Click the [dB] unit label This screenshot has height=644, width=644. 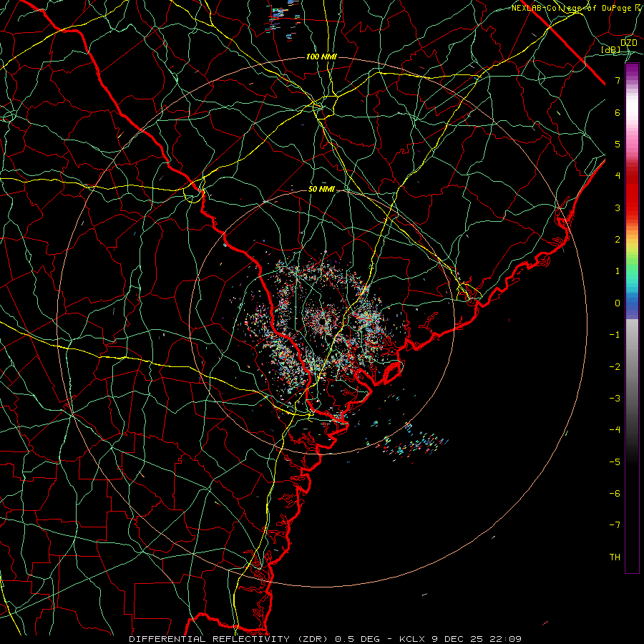click(x=611, y=50)
